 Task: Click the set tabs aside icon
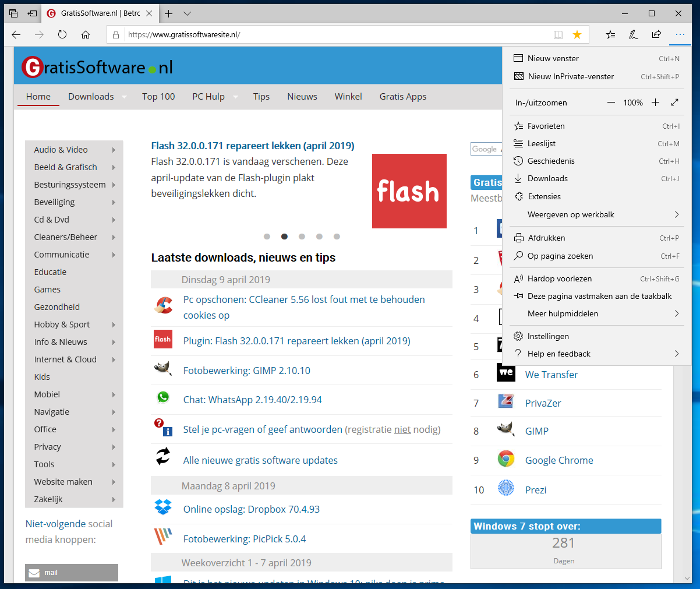(33, 13)
